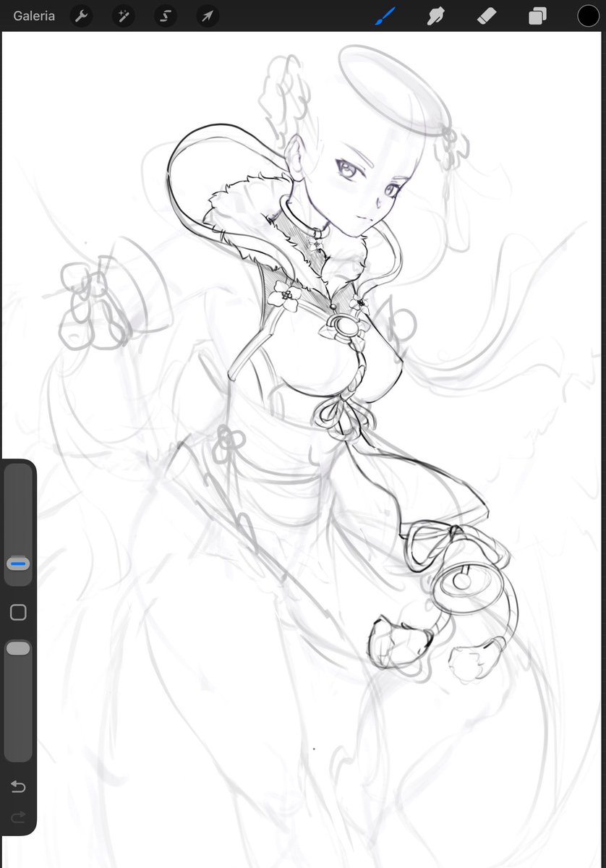
Task: Select the Transform arrow tool
Action: click(207, 15)
